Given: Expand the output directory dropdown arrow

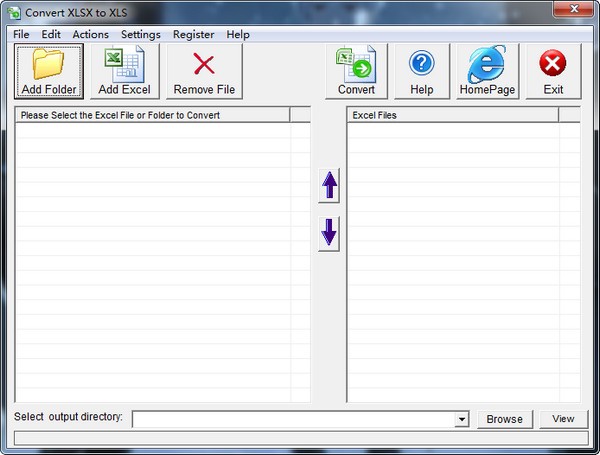Looking at the screenshot, I should (x=462, y=420).
